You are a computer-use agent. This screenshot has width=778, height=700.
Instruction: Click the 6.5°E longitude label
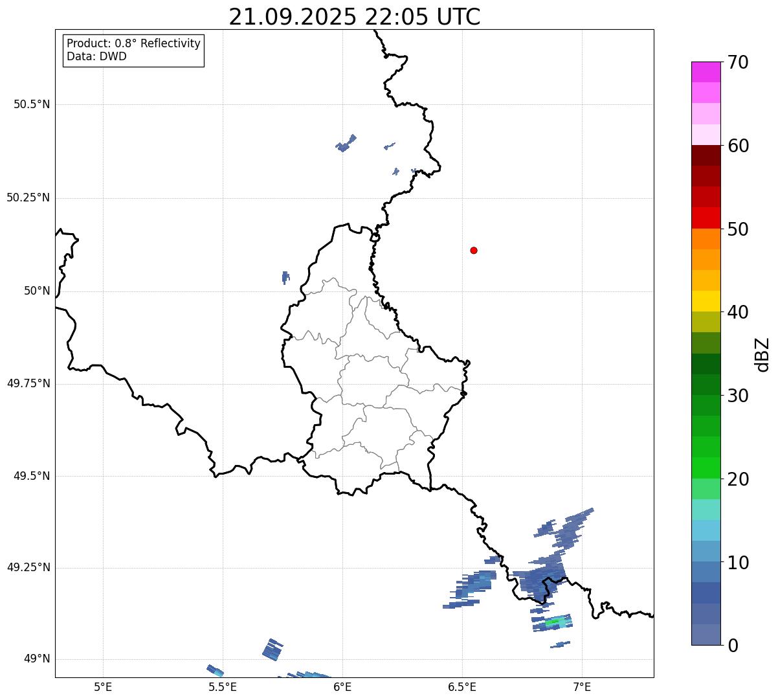(463, 686)
